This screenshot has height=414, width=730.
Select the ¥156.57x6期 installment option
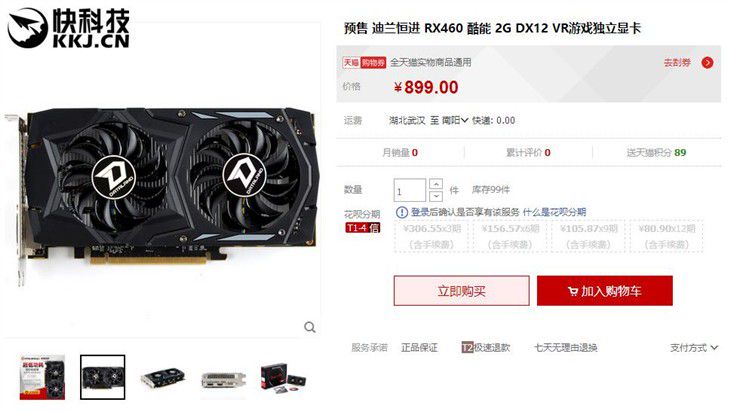510,236
